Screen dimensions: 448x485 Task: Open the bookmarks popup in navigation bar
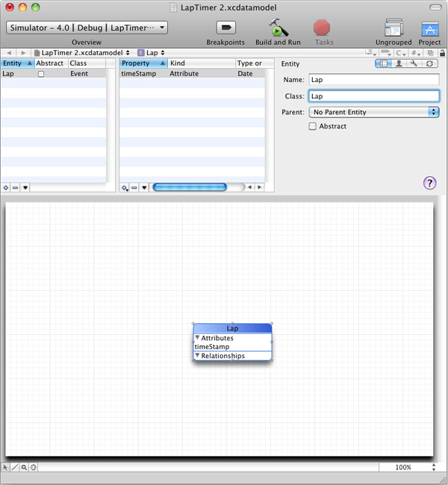370,53
